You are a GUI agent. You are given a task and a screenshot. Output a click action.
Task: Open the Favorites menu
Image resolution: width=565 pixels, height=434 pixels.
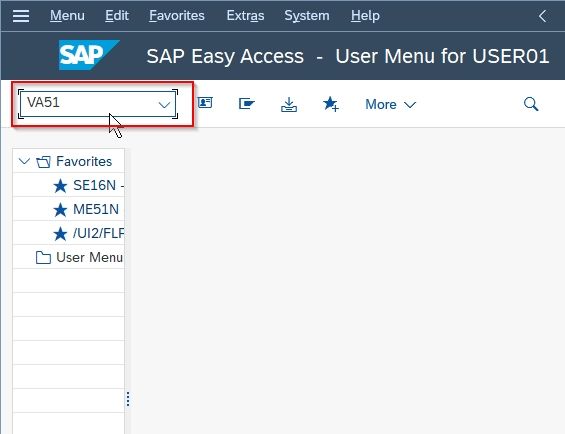[x=177, y=16]
